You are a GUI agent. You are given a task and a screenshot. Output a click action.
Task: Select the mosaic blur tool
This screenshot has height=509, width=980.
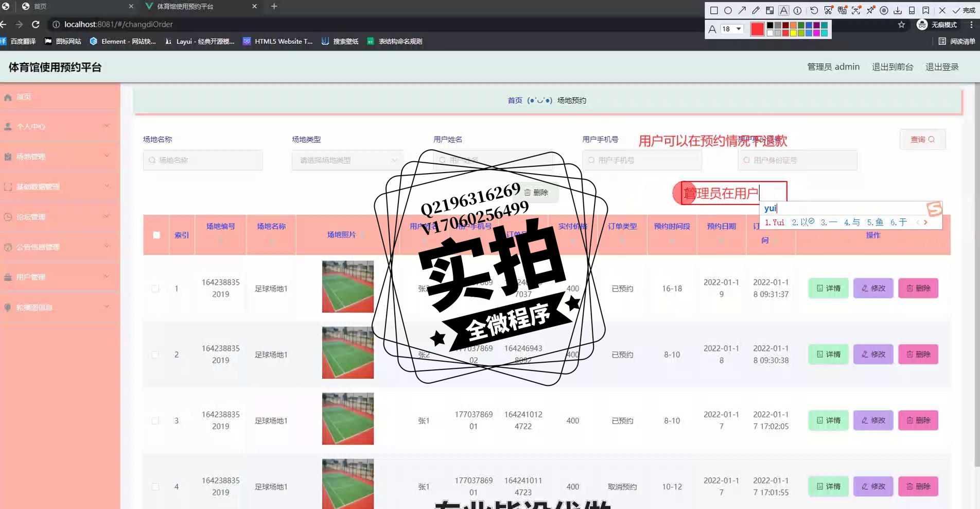click(x=769, y=10)
